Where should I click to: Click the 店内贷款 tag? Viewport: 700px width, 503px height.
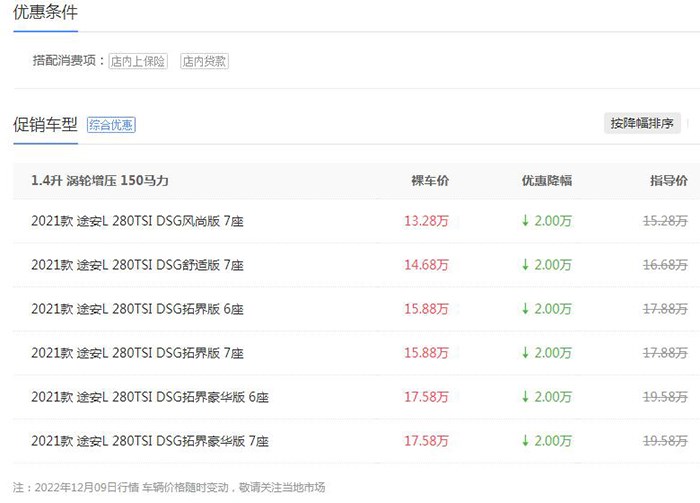coord(204,61)
